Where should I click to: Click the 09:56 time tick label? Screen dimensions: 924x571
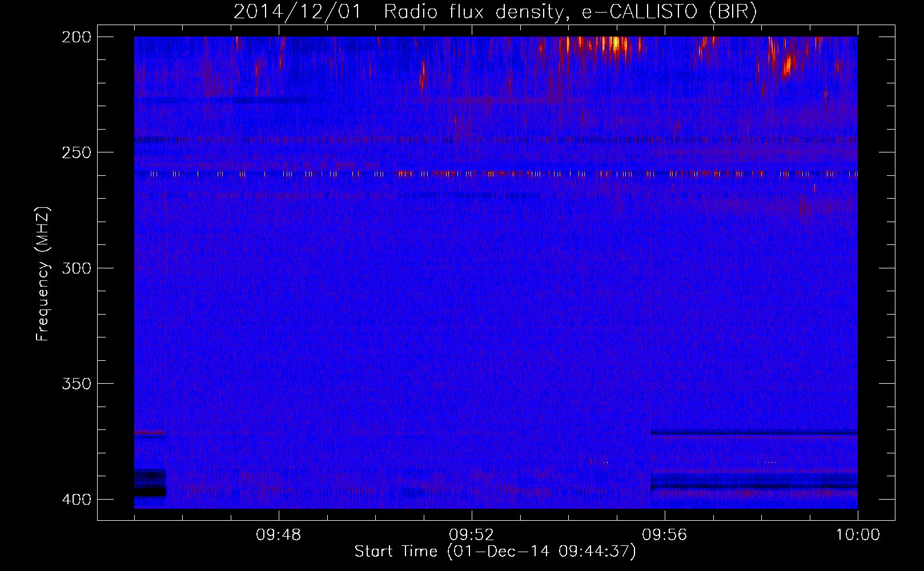click(x=665, y=535)
